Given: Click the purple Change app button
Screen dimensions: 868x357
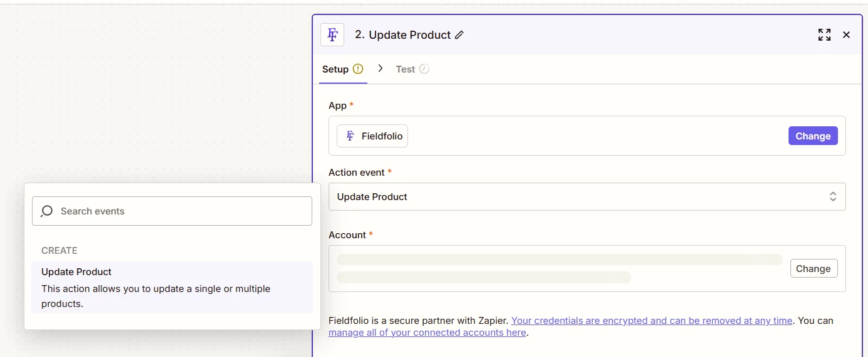Looking at the screenshot, I should tap(813, 136).
